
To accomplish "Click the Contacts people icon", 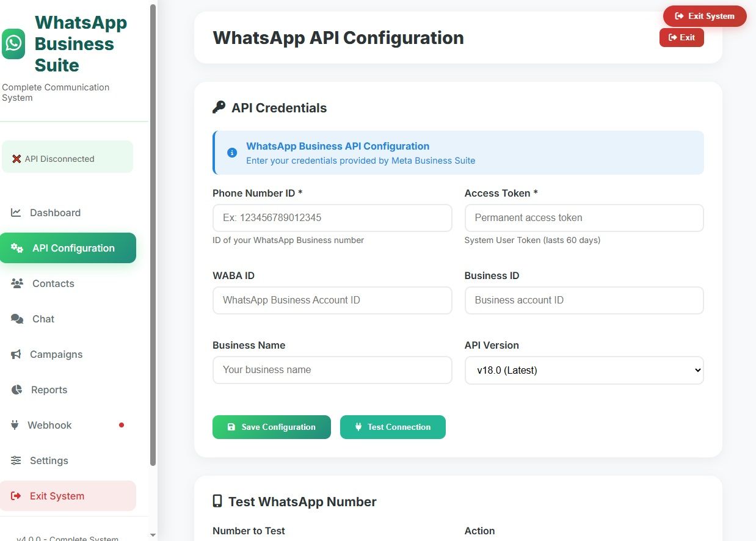I will pos(17,283).
